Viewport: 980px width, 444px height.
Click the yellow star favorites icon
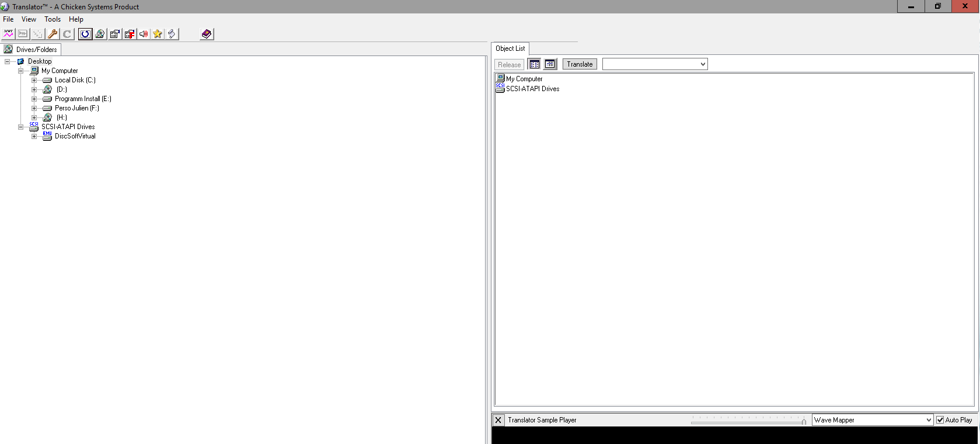[158, 34]
